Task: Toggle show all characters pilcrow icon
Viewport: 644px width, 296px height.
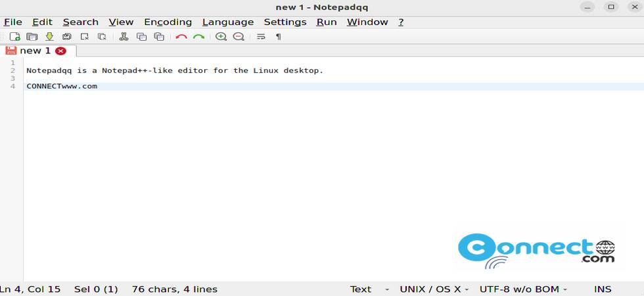Action: tap(279, 37)
